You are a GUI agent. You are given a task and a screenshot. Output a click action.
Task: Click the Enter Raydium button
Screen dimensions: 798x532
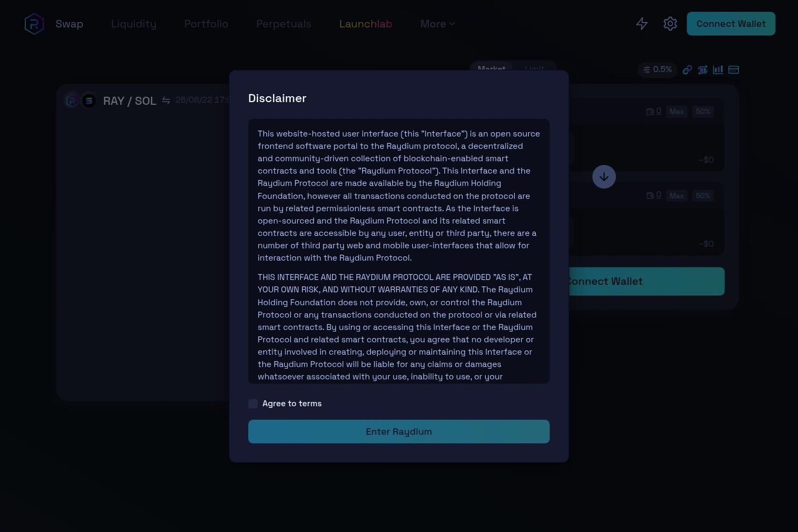[399, 432]
